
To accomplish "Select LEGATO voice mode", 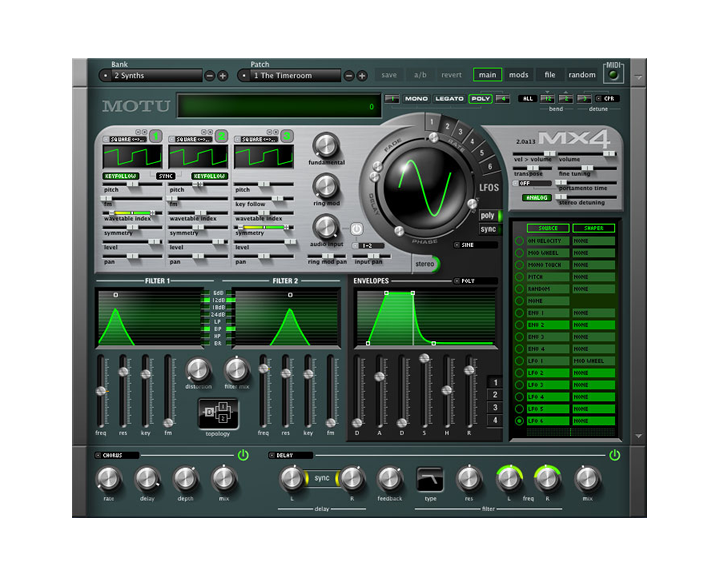I will [x=449, y=98].
